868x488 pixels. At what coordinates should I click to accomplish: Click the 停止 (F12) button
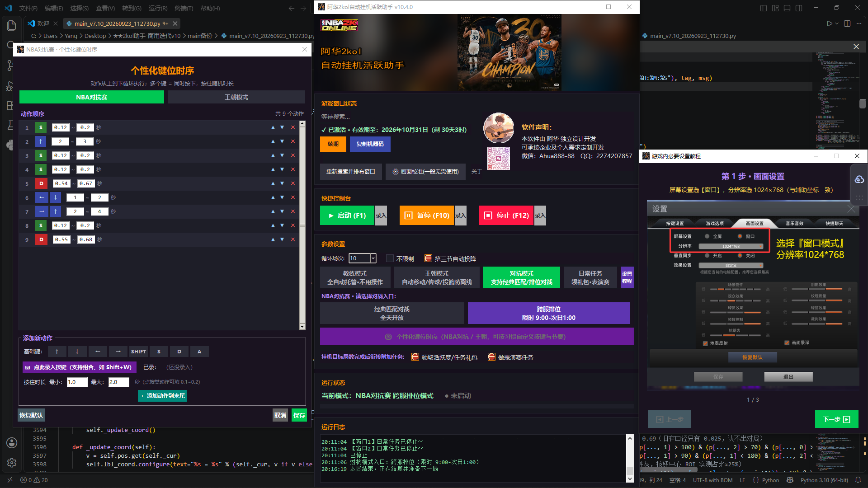[506, 216]
